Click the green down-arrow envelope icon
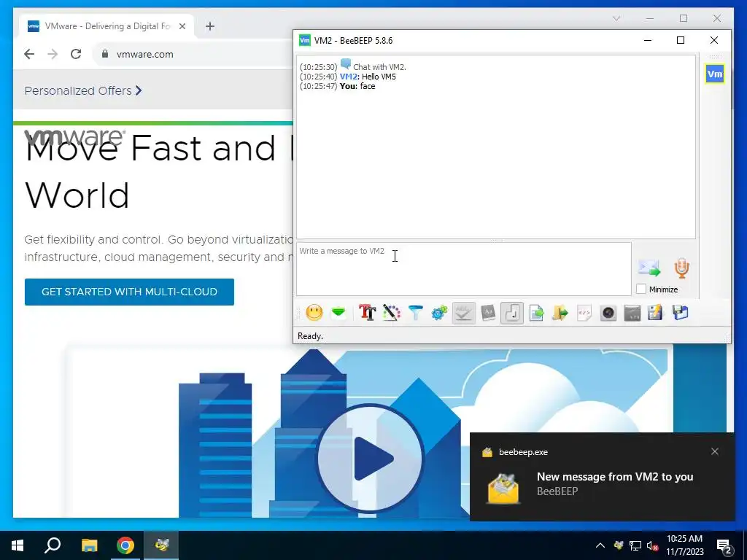This screenshot has height=560, width=747. tap(338, 313)
